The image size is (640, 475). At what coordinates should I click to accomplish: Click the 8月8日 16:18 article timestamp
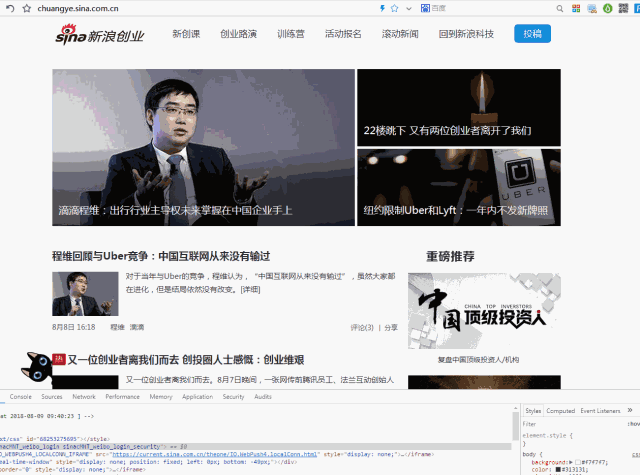coord(73,327)
